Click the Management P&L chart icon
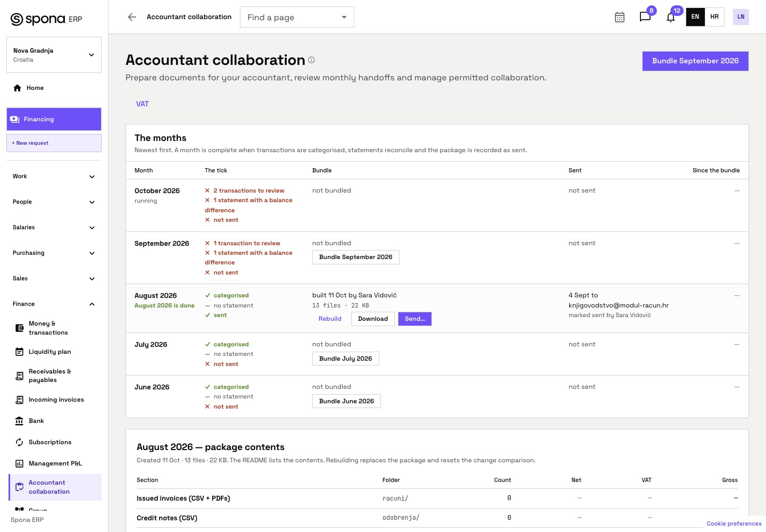766x532 pixels. click(19, 463)
